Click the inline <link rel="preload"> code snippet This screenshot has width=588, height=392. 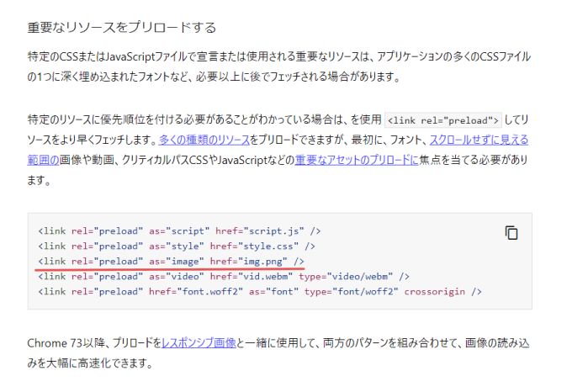[443, 120]
